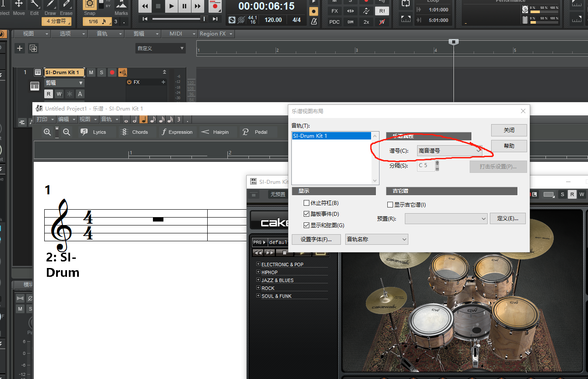Check the 休止符杠 checkbox
This screenshot has height=379, width=588.
coord(307,203)
